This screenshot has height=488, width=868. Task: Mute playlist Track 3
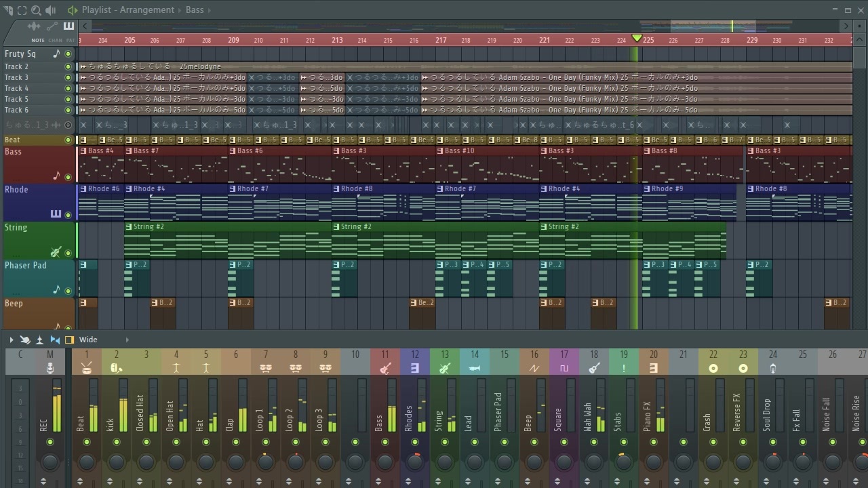click(68, 77)
